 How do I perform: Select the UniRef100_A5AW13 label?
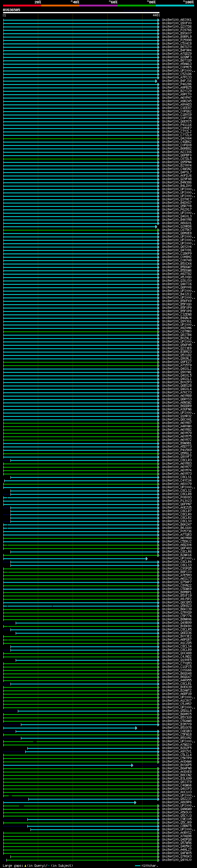(x=177, y=64)
